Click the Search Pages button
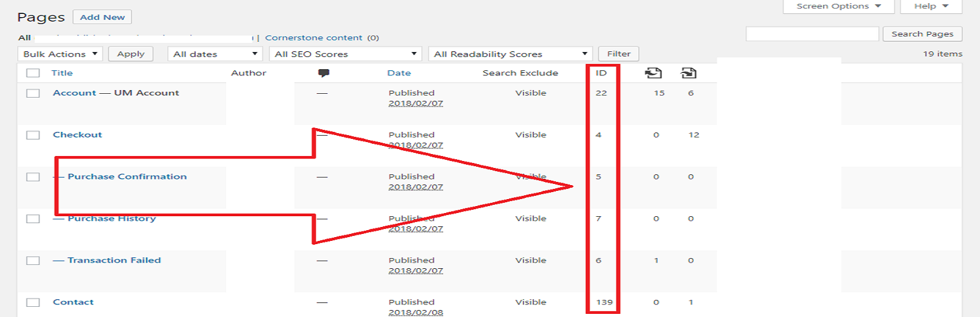This screenshot has width=980, height=317. 922,34
